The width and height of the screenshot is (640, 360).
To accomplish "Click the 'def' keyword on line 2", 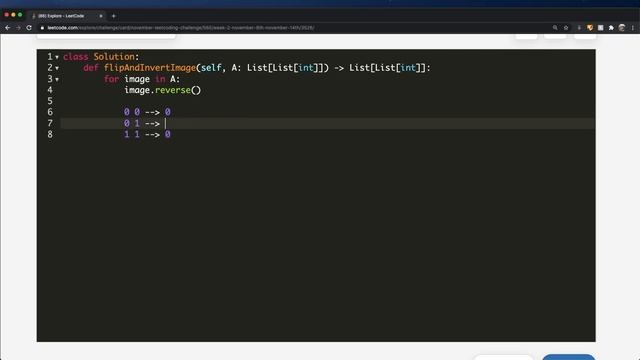I will coord(91,68).
